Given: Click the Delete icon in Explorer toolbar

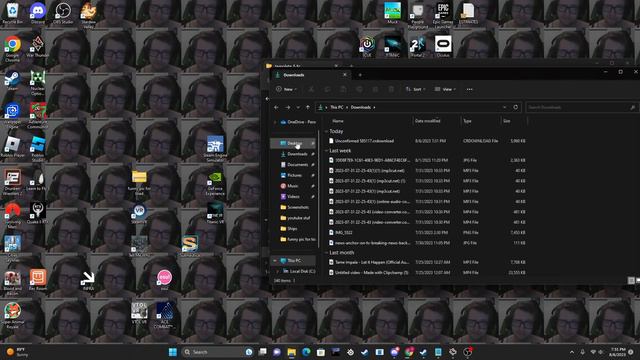Looking at the screenshot, I should 391,89.
